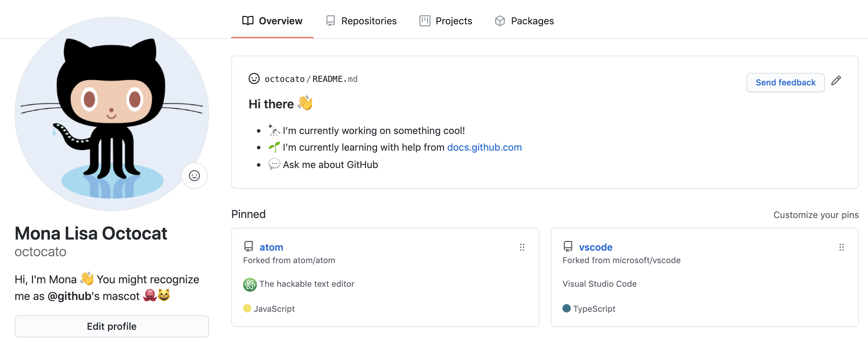Click the repository icon next to the atom repo
Screen dimensions: 868x343
(x=249, y=247)
